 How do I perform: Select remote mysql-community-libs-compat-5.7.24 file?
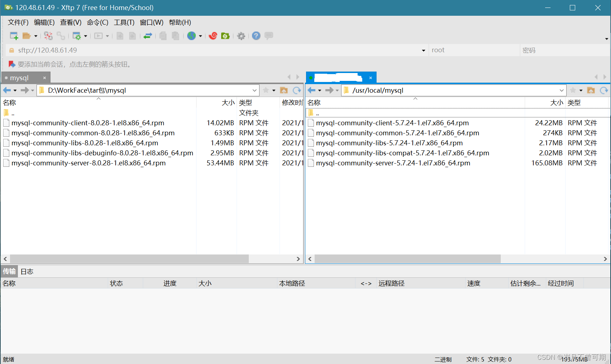tap(402, 153)
